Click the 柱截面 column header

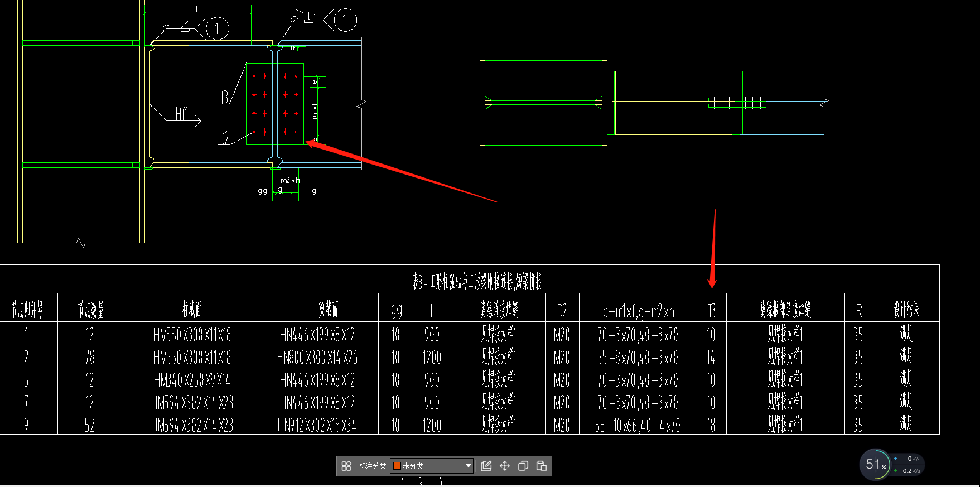pos(192,309)
